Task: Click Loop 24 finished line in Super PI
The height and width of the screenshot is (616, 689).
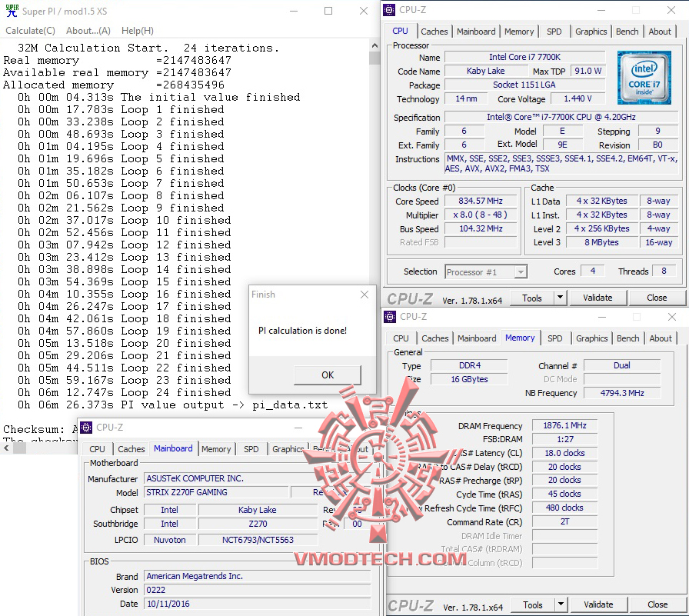Action: tap(124, 392)
